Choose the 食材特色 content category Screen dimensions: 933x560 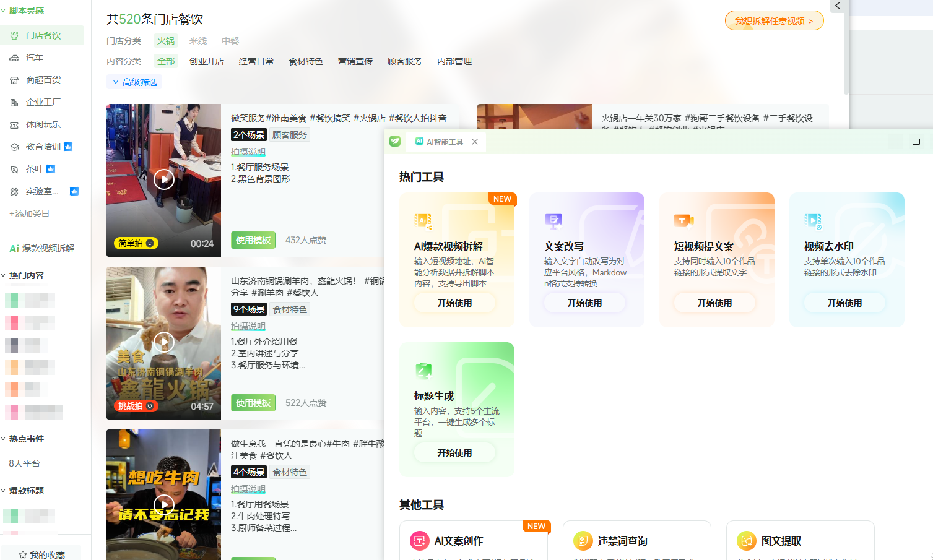[x=306, y=61]
